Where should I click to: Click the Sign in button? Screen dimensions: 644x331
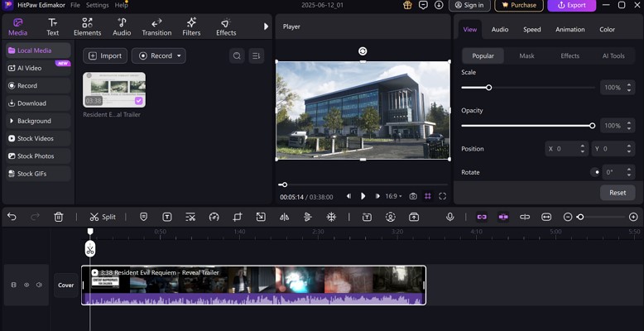click(469, 5)
